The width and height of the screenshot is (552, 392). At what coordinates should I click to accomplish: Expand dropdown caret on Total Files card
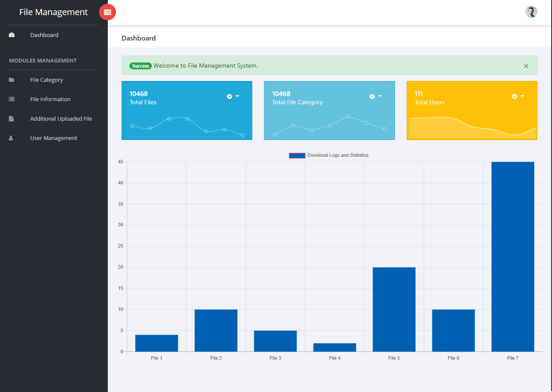[238, 96]
